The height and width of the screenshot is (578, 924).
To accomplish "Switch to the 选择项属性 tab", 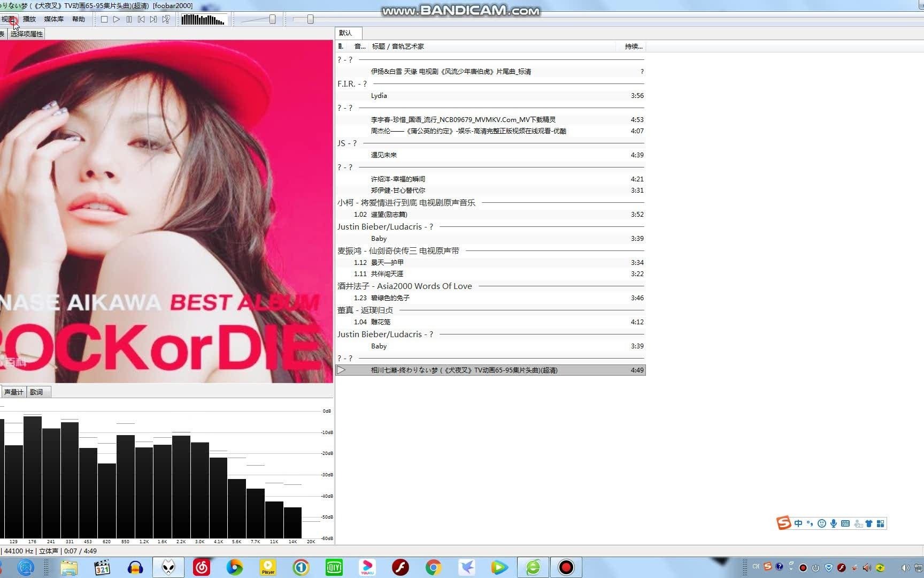I will (x=26, y=34).
